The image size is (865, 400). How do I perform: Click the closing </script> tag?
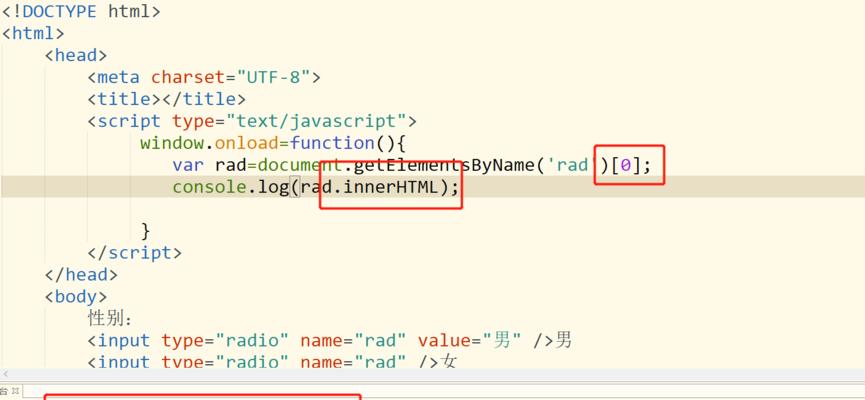click(134, 252)
